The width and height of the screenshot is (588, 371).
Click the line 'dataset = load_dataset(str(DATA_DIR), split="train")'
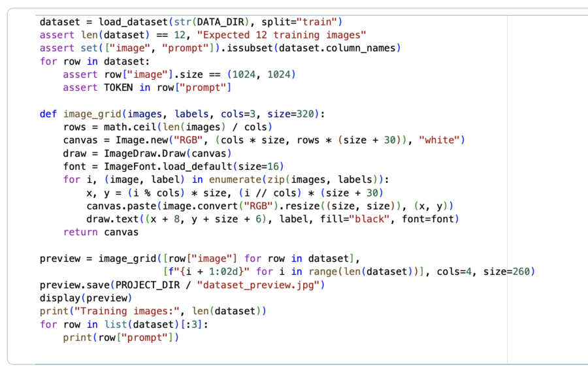pyautogui.click(x=191, y=22)
